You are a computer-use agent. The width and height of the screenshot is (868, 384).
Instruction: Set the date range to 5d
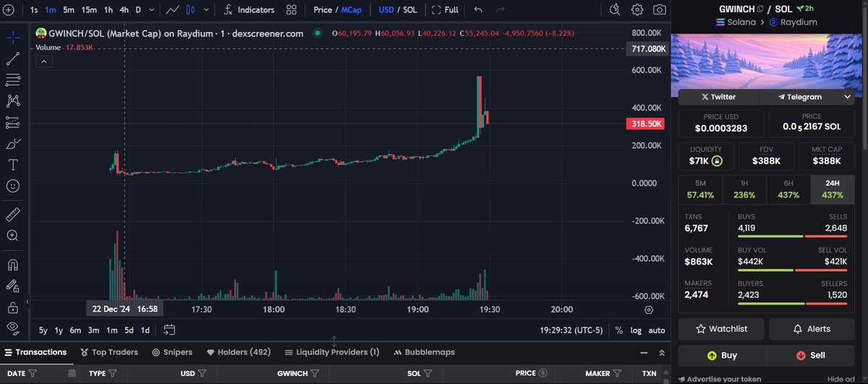129,330
